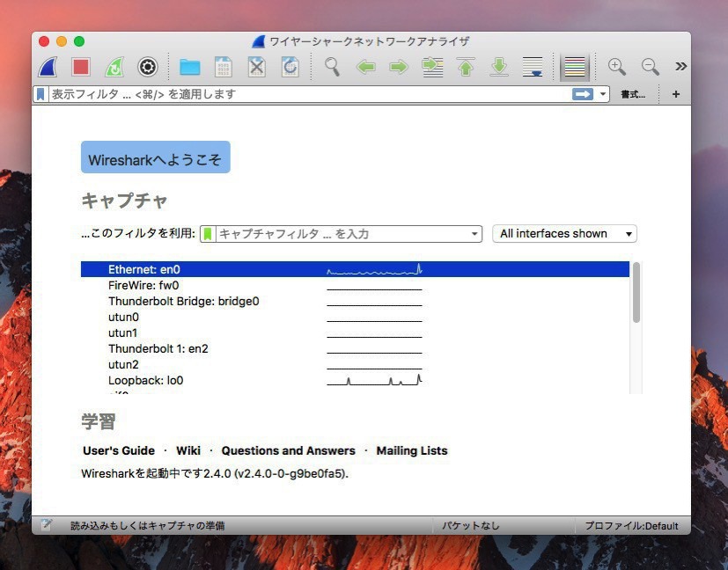Toggle auto scroll during live capture
The height and width of the screenshot is (570, 728).
(x=533, y=67)
